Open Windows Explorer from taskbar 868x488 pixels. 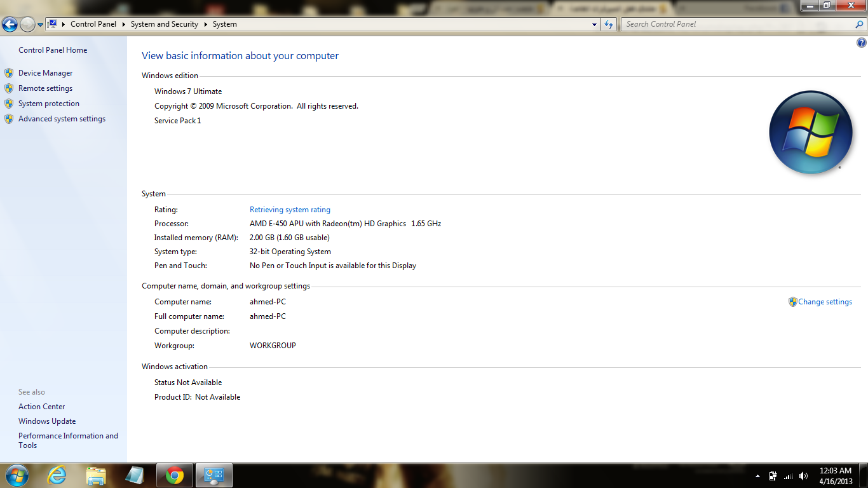coord(97,475)
